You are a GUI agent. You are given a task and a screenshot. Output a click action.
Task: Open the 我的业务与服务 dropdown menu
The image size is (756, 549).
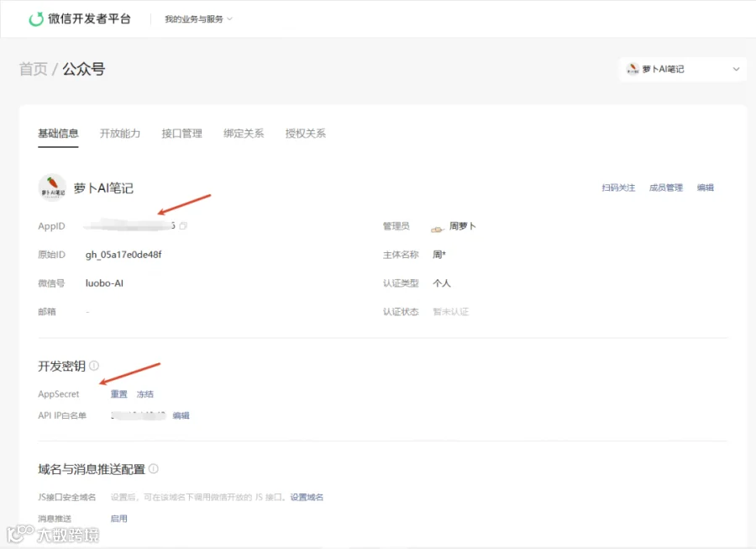(198, 18)
